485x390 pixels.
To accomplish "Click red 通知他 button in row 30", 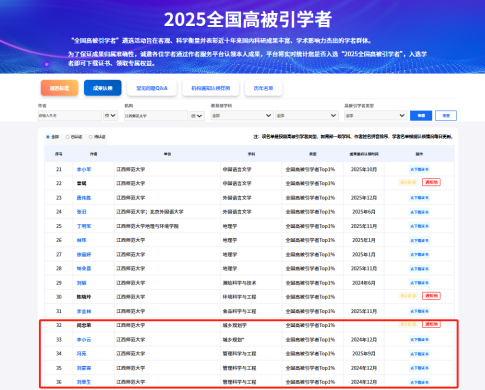I will (431, 296).
